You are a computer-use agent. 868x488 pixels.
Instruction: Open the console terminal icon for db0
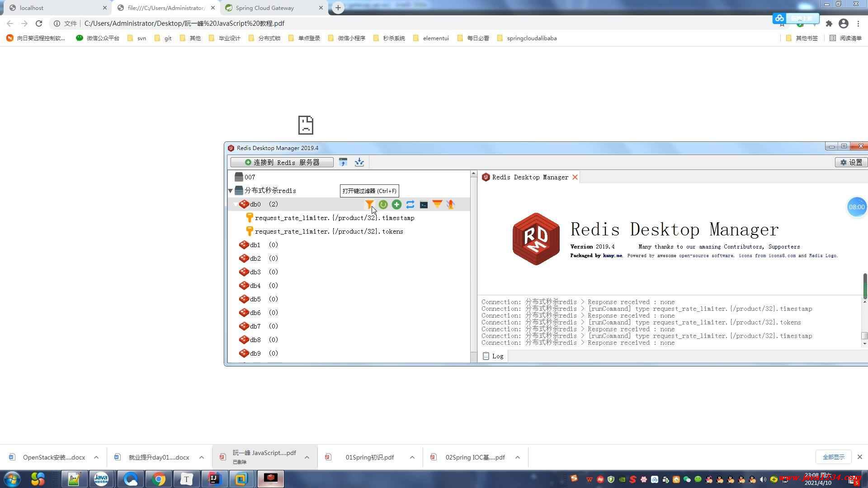pos(424,205)
